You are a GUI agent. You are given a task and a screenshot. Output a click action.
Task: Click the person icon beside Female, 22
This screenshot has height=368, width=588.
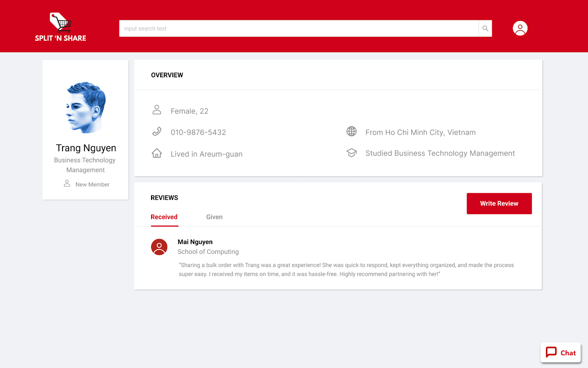pos(157,110)
